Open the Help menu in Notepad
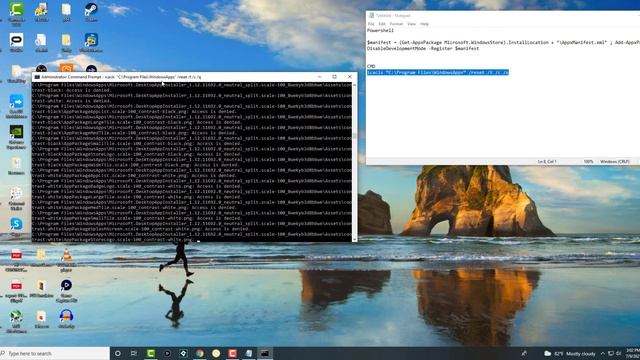640x360 pixels. (424, 24)
